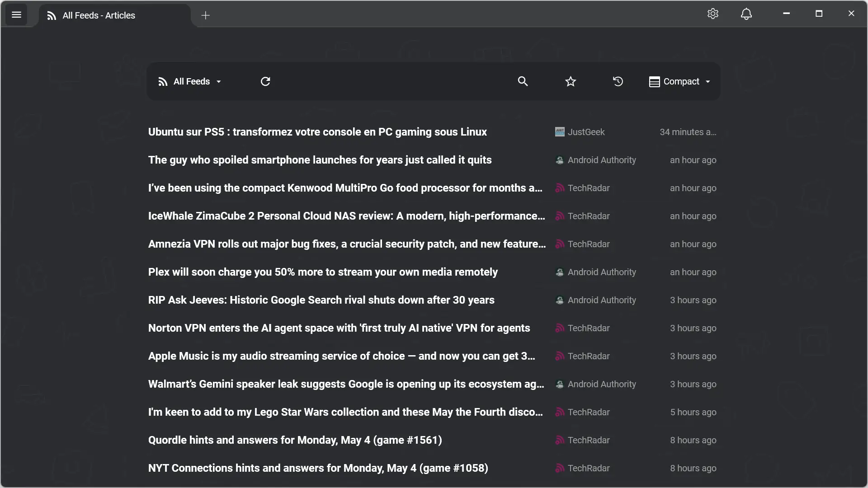This screenshot has height=488, width=868.
Task: Click '3 hours ago' on Ask Jeeves row
Action: pos(693,300)
